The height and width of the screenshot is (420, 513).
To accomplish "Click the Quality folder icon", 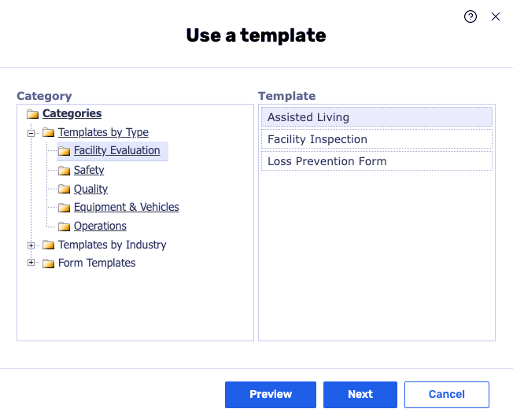I will 64,190.
